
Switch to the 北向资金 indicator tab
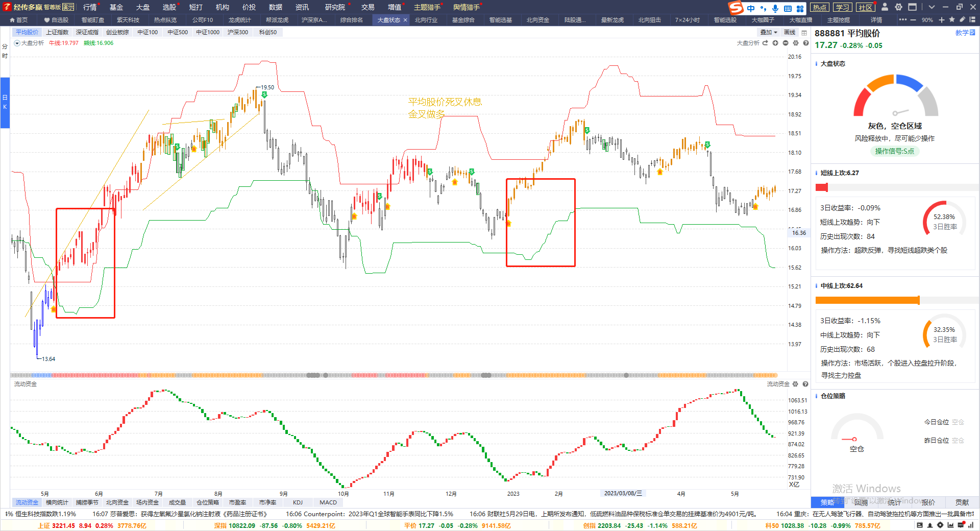pos(117,502)
